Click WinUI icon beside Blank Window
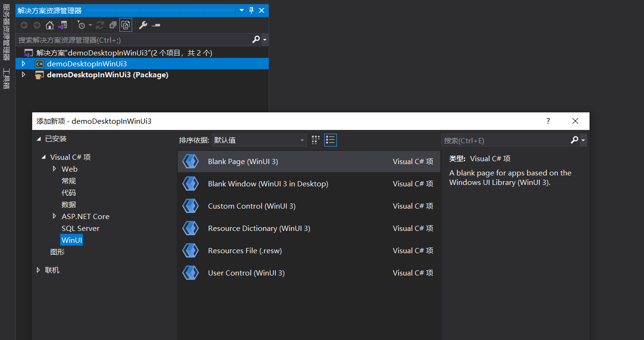The height and width of the screenshot is (340, 644). pyautogui.click(x=190, y=184)
